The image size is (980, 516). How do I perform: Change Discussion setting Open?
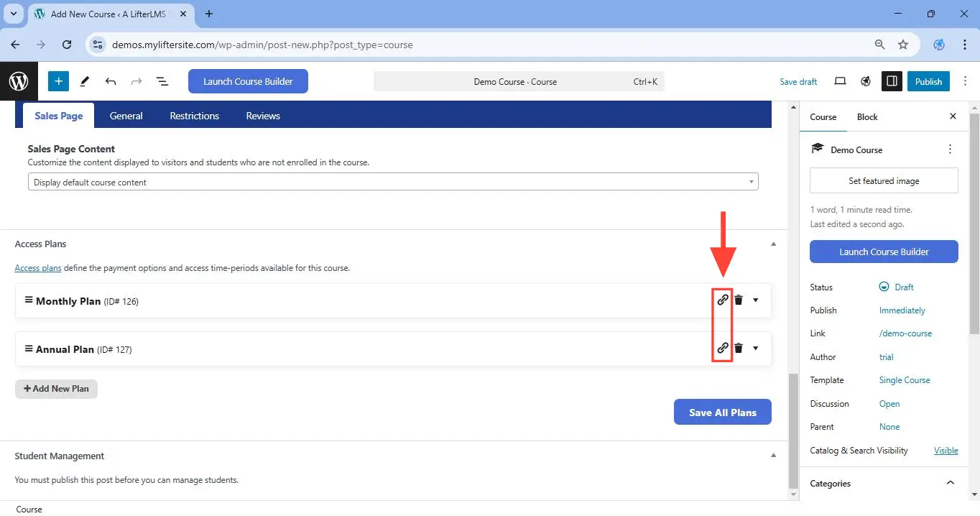click(x=889, y=403)
